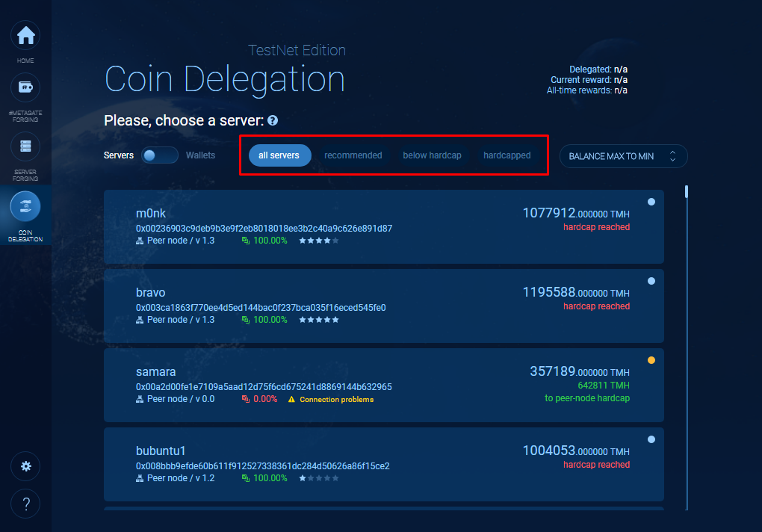Click 'to peer-node hardcap' text
Image resolution: width=762 pixels, height=532 pixels.
(587, 398)
